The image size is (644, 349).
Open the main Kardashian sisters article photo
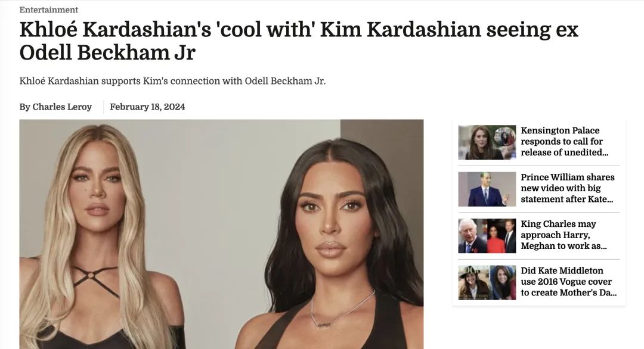click(x=221, y=234)
